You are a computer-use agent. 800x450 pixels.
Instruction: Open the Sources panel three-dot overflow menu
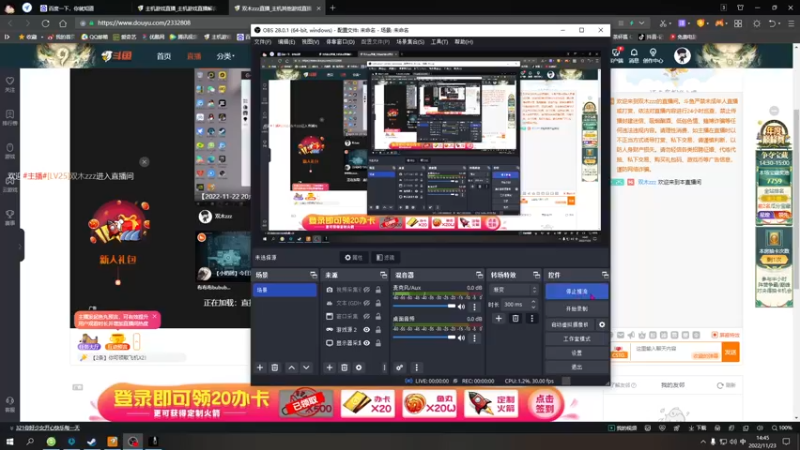click(x=384, y=367)
